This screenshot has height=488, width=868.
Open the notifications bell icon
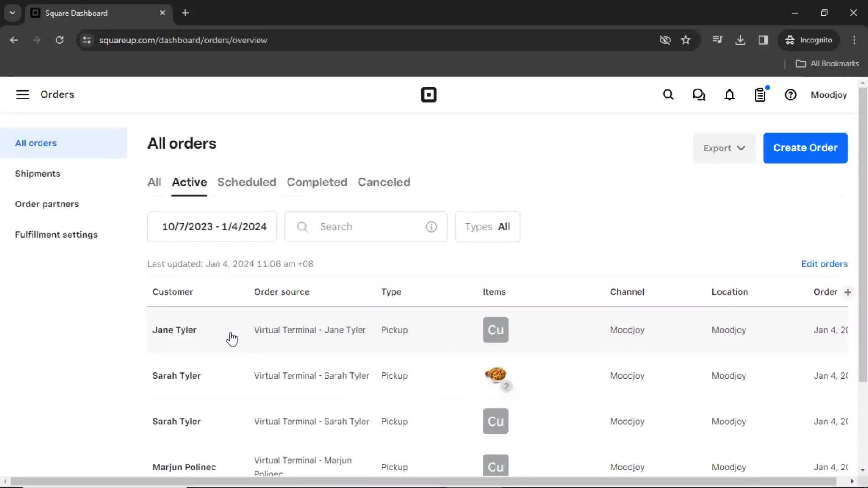(730, 95)
